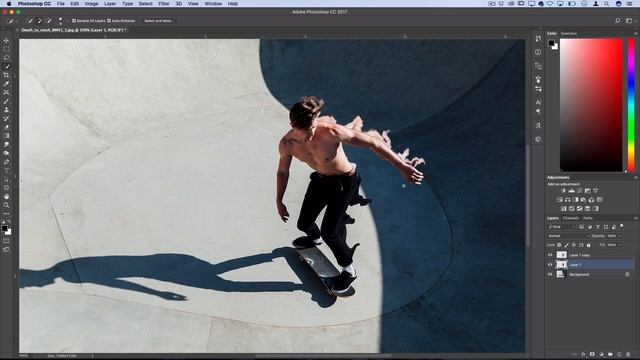Open the blend mode Normal dropdown
640x360 pixels.
[x=568, y=236]
